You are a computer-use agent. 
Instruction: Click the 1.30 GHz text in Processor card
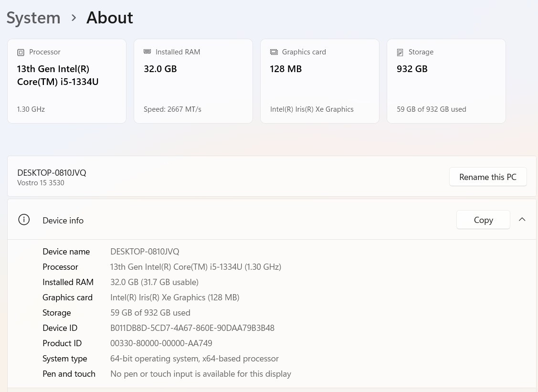point(31,109)
